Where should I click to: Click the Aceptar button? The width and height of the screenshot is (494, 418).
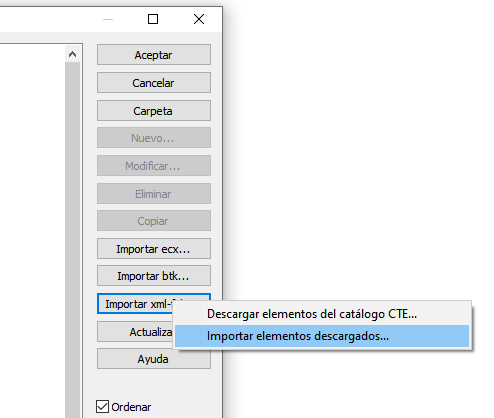click(154, 55)
